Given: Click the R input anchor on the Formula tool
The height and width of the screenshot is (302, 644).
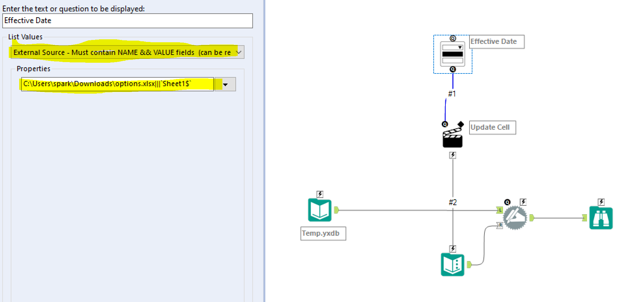Looking at the screenshot, I should (500, 226).
